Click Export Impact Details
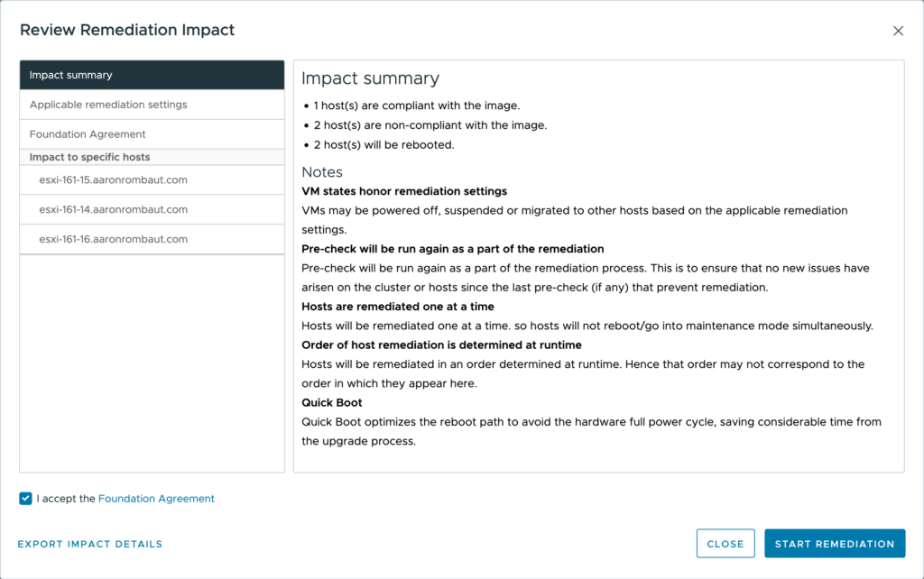The width and height of the screenshot is (924, 579). pyautogui.click(x=90, y=544)
